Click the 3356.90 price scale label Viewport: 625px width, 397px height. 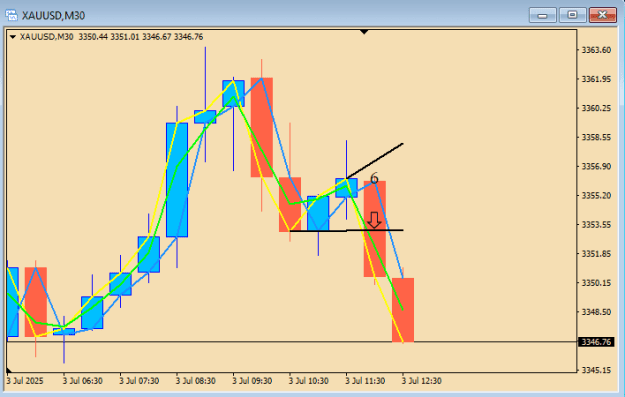596,166
